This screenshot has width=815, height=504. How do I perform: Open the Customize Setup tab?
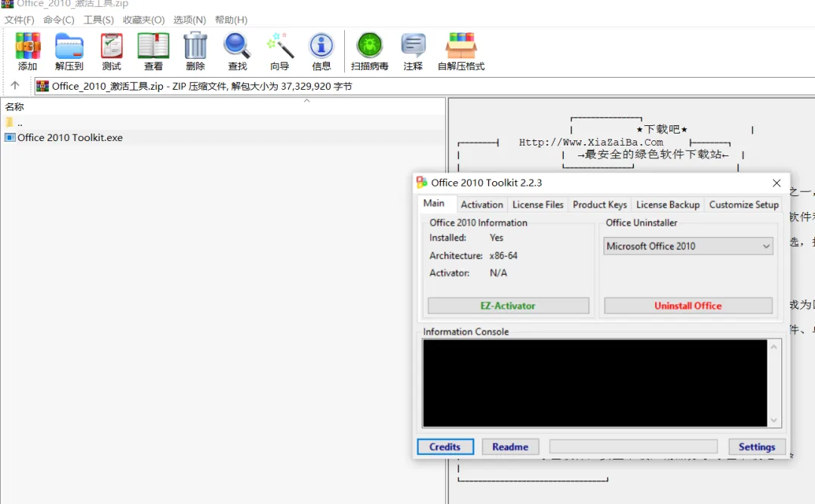(744, 204)
